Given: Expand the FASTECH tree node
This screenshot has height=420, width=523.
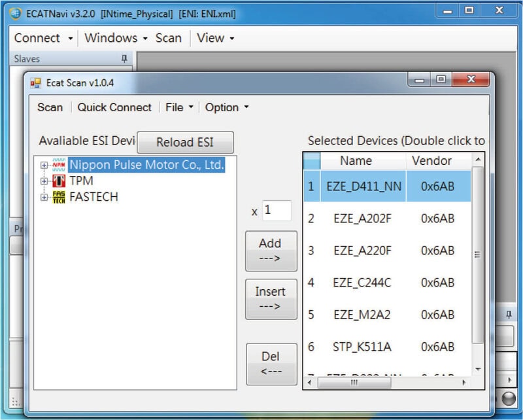Looking at the screenshot, I should pyautogui.click(x=44, y=197).
